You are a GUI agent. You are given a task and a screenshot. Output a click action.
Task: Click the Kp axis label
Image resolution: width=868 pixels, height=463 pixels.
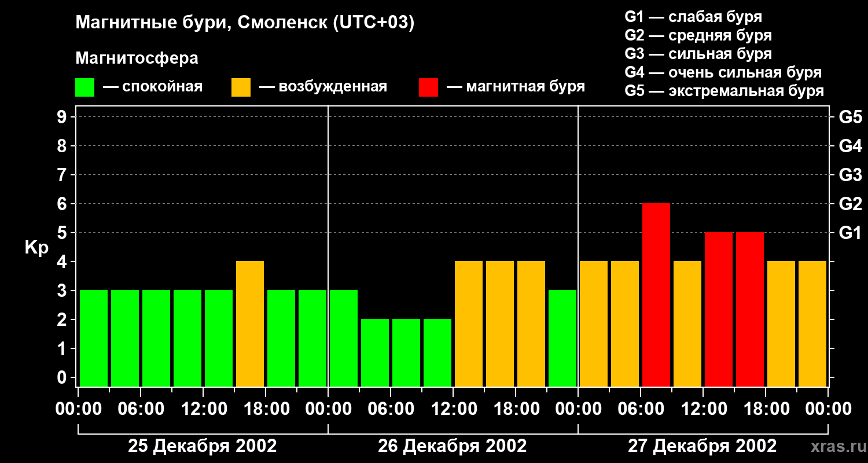pyautogui.click(x=36, y=248)
